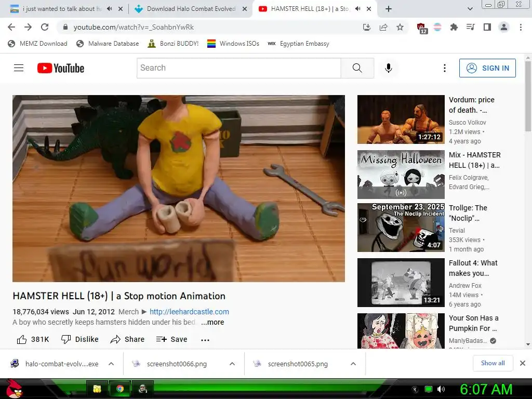The height and width of the screenshot is (399, 532).
Task: Click the main video player
Action: [x=179, y=188]
